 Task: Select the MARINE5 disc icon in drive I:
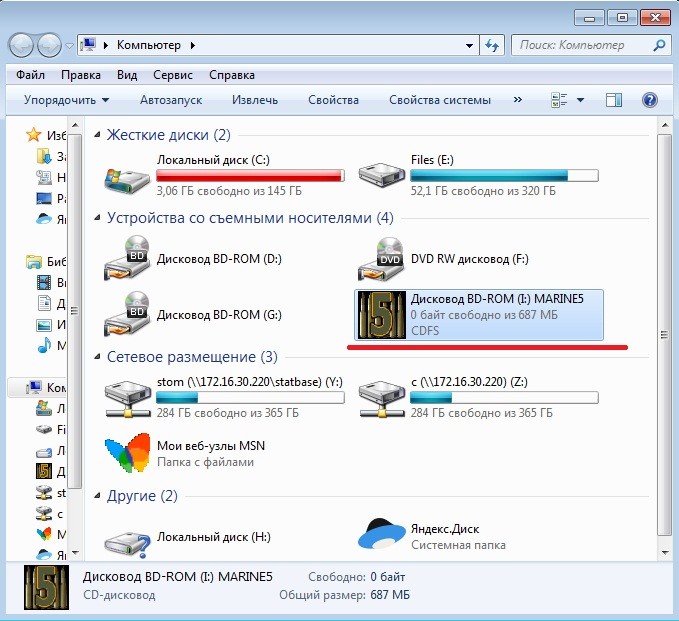tap(382, 315)
